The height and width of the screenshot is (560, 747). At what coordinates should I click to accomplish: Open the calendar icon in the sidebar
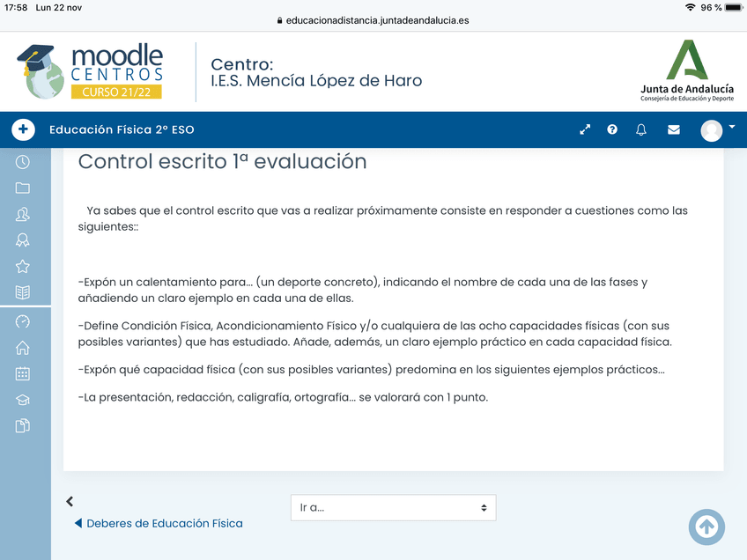(24, 373)
